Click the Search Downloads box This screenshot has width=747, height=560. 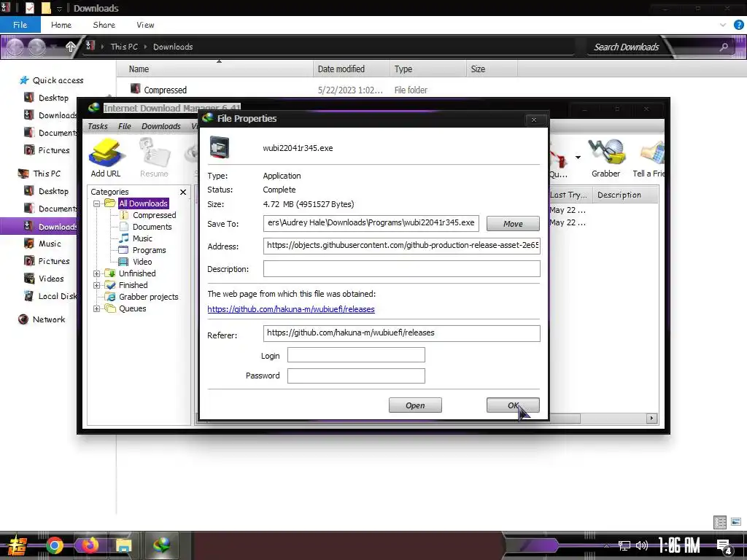click(659, 47)
